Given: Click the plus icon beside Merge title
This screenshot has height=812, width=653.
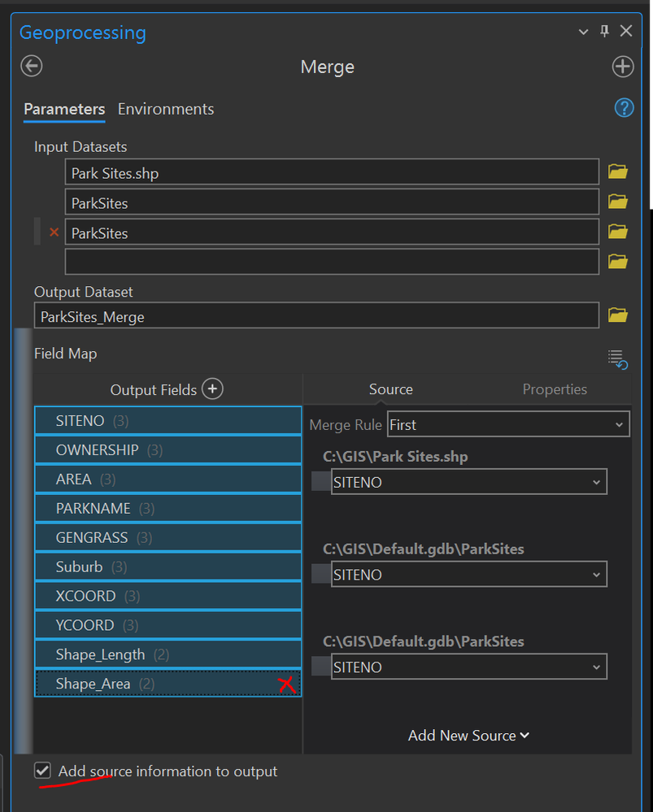Looking at the screenshot, I should click(623, 67).
